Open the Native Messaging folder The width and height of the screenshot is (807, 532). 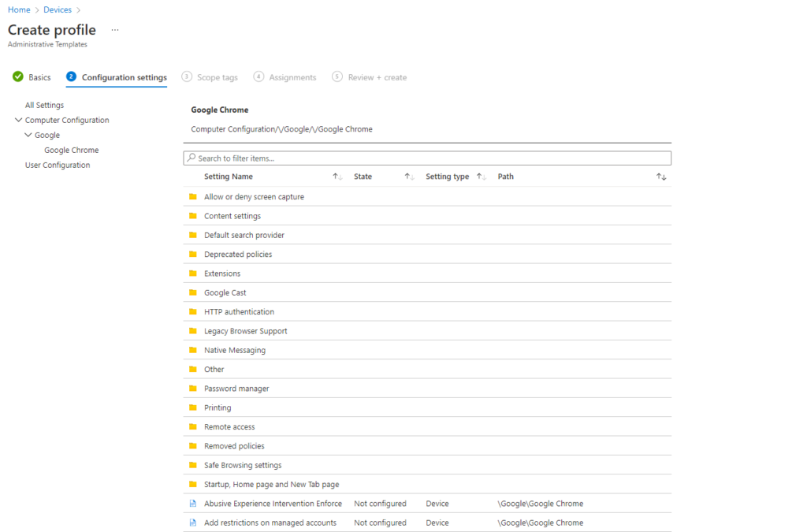[x=235, y=350]
